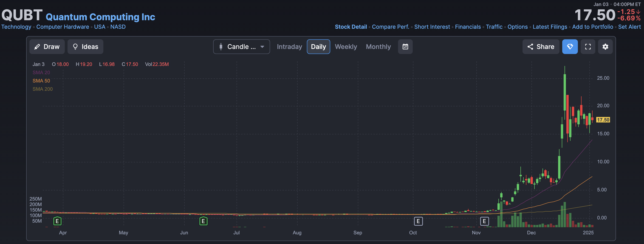Switch to Monthly timeframe
This screenshot has height=244, width=644.
click(378, 47)
